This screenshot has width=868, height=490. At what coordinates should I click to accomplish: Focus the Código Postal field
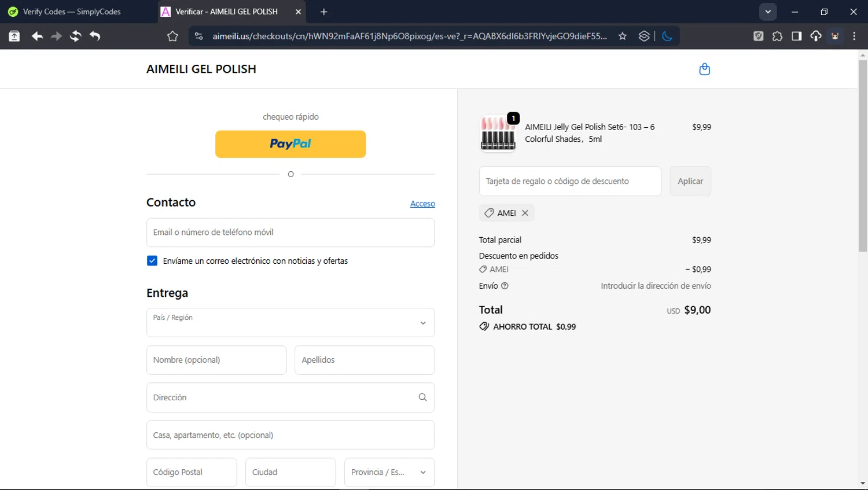tap(192, 472)
